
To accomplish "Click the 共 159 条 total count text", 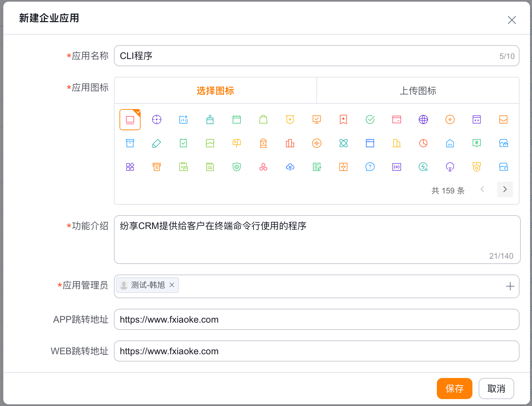I will (x=448, y=190).
